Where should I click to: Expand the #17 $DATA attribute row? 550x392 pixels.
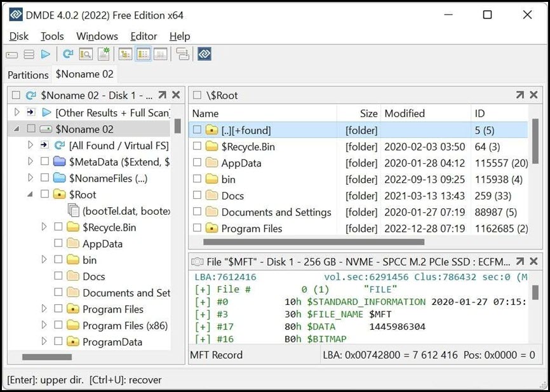pos(203,327)
